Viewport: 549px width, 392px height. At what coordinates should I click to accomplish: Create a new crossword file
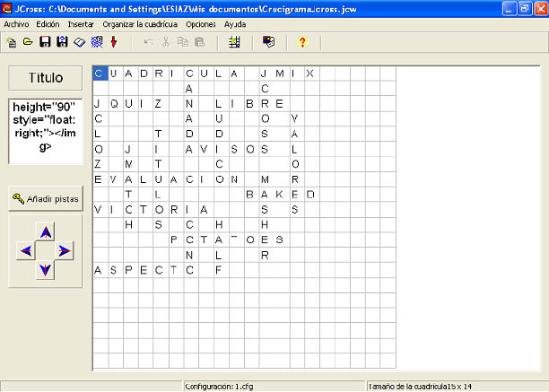[11, 42]
